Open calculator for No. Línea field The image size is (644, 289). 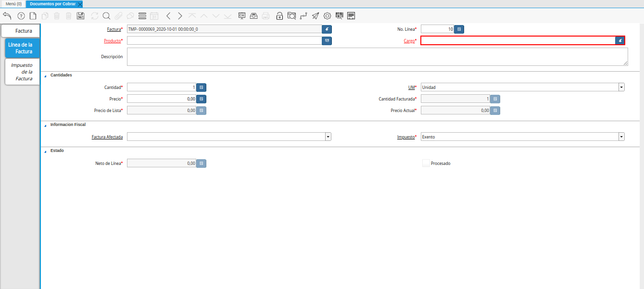click(459, 29)
